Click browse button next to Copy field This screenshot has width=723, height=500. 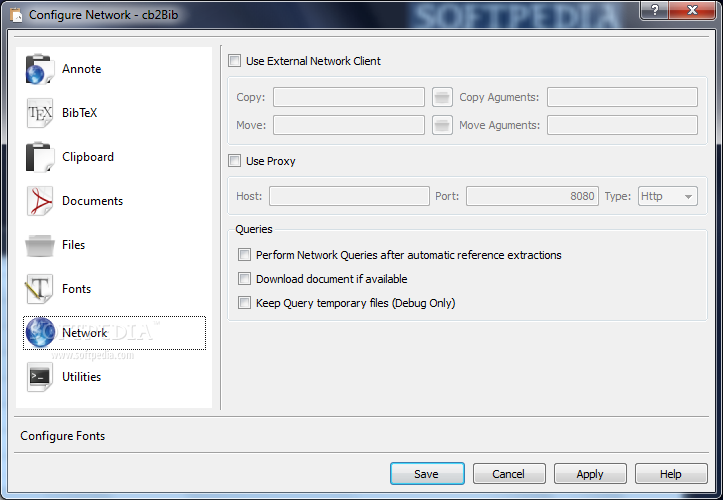pos(442,97)
